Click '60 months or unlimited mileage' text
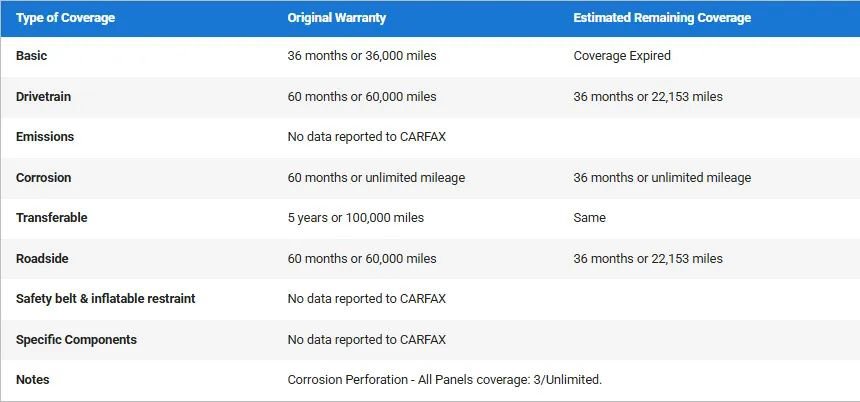 point(376,178)
